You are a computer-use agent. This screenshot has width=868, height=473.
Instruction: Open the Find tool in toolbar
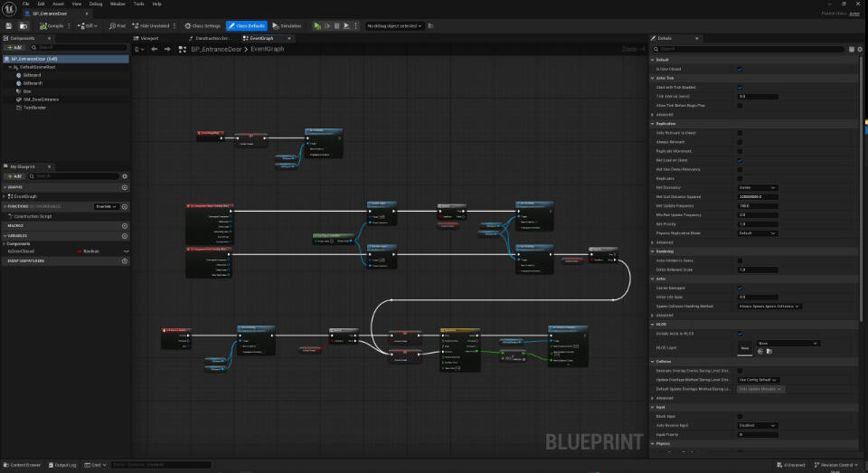(118, 26)
